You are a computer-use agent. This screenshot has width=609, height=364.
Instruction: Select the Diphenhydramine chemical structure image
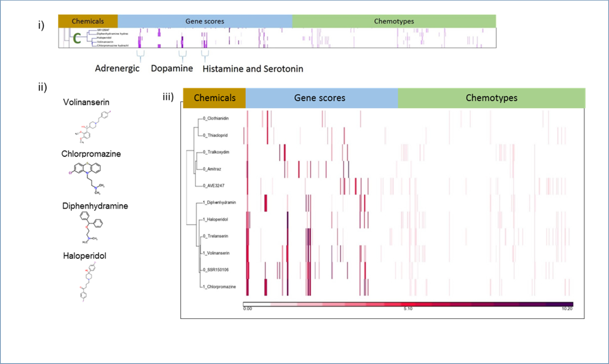91,228
